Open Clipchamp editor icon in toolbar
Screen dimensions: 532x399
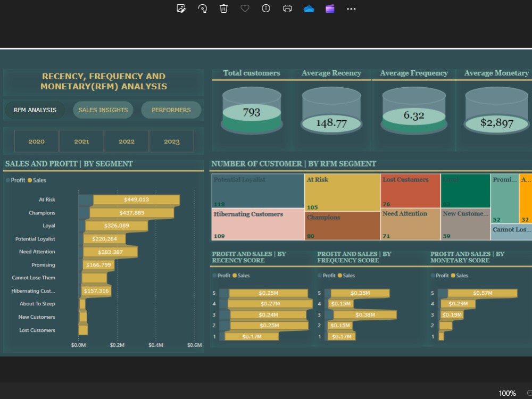point(330,9)
